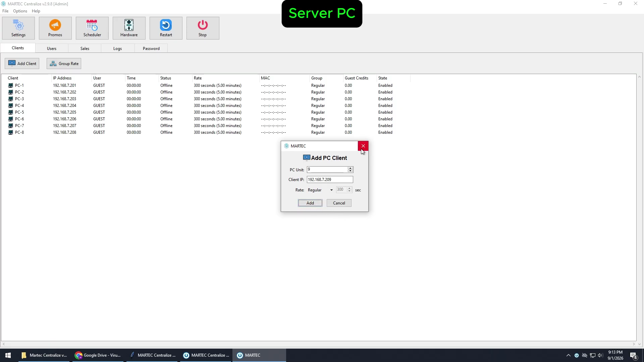Switch to the Sales tab
Image resolution: width=644 pixels, height=362 pixels.
coord(85,49)
